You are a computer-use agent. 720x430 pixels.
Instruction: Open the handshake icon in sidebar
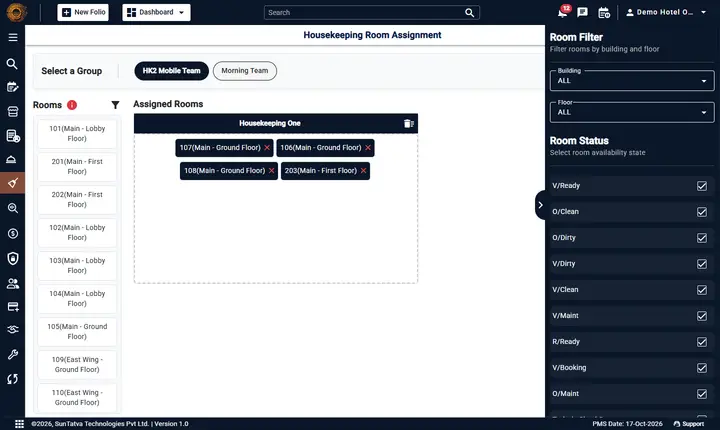pos(12,330)
